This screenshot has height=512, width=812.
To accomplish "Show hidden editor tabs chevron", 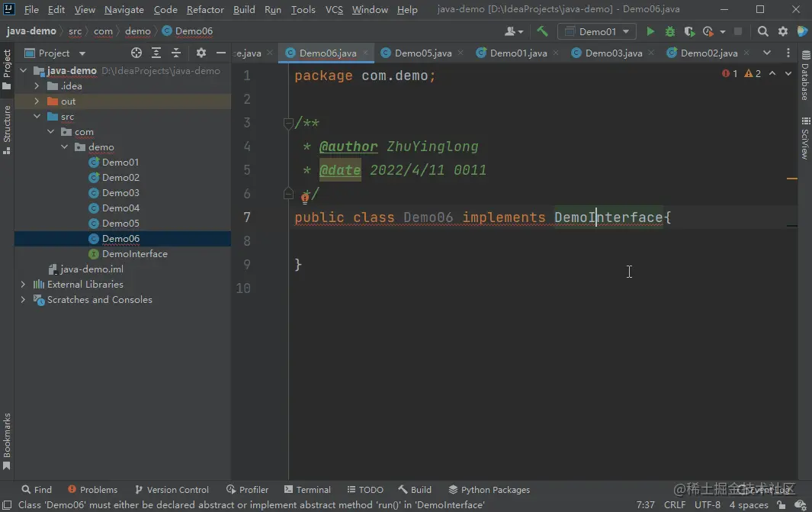I will [767, 53].
